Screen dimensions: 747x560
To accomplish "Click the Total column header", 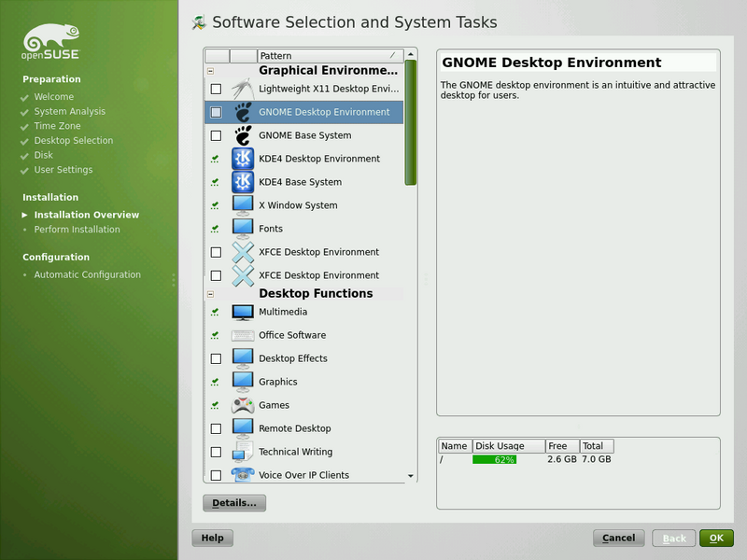I will [597, 446].
